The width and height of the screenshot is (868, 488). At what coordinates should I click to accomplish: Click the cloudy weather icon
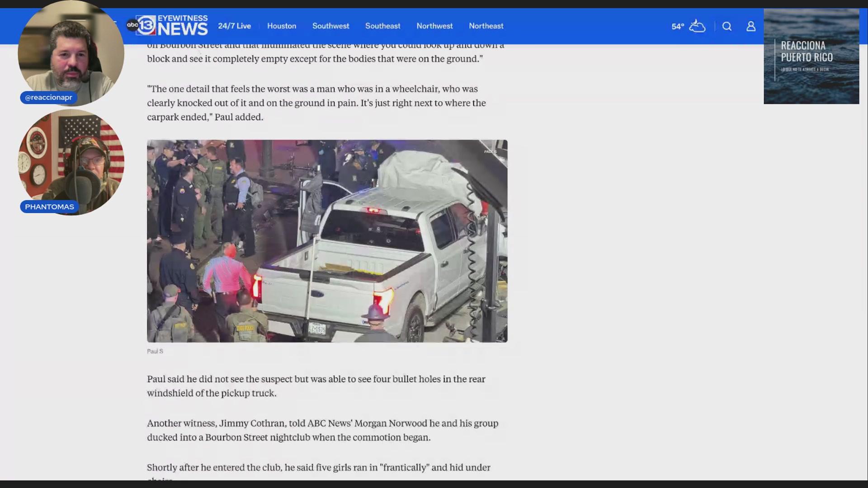click(x=697, y=26)
